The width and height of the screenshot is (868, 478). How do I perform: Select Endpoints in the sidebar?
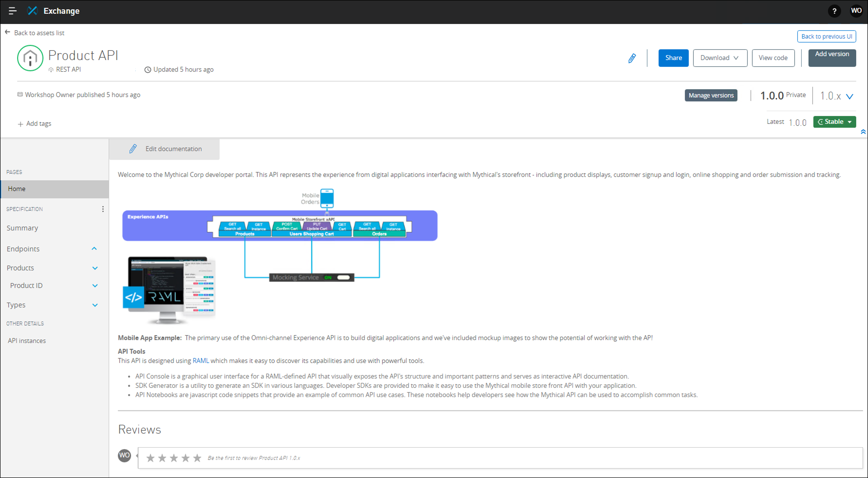23,249
